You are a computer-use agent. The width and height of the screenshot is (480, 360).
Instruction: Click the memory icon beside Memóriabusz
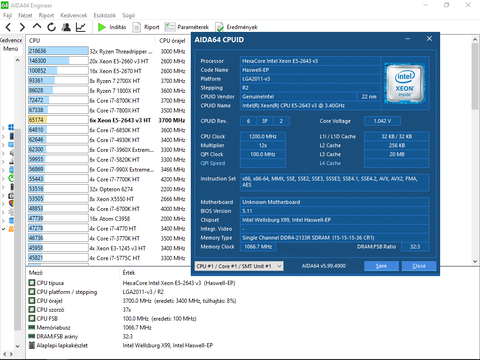32,327
